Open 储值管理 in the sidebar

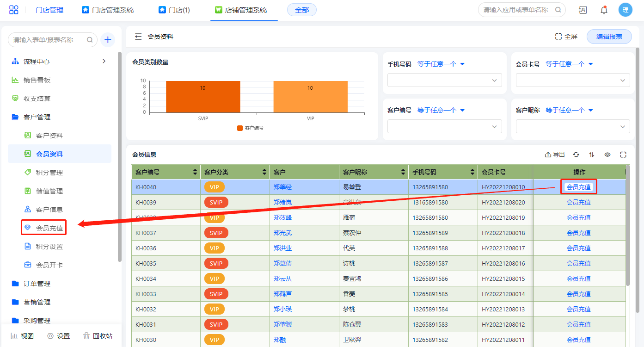click(x=49, y=191)
